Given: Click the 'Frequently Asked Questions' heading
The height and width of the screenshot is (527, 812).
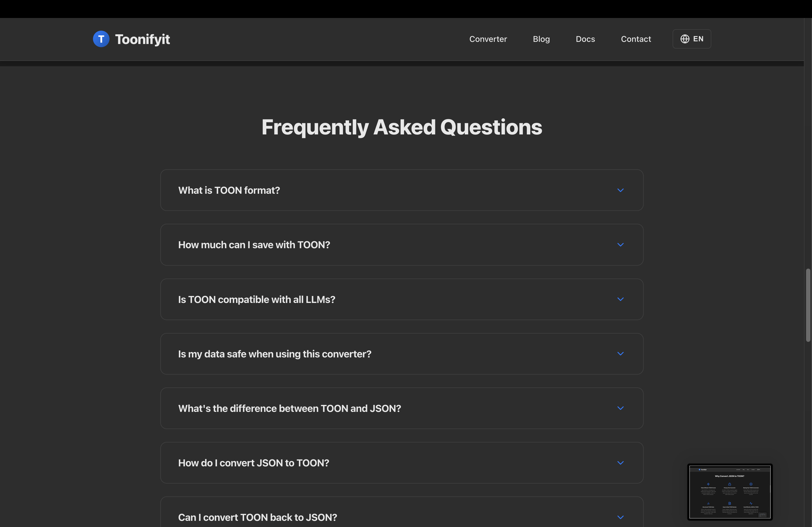Looking at the screenshot, I should pos(402,127).
